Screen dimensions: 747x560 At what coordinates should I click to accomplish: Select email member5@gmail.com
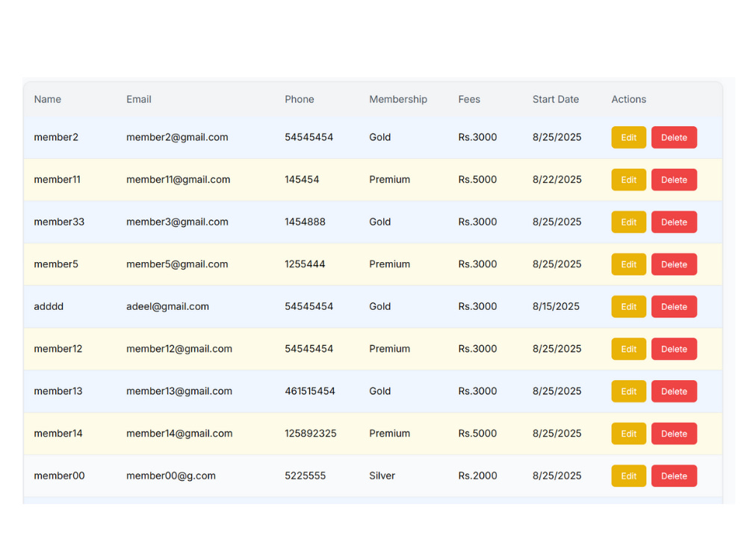click(177, 264)
